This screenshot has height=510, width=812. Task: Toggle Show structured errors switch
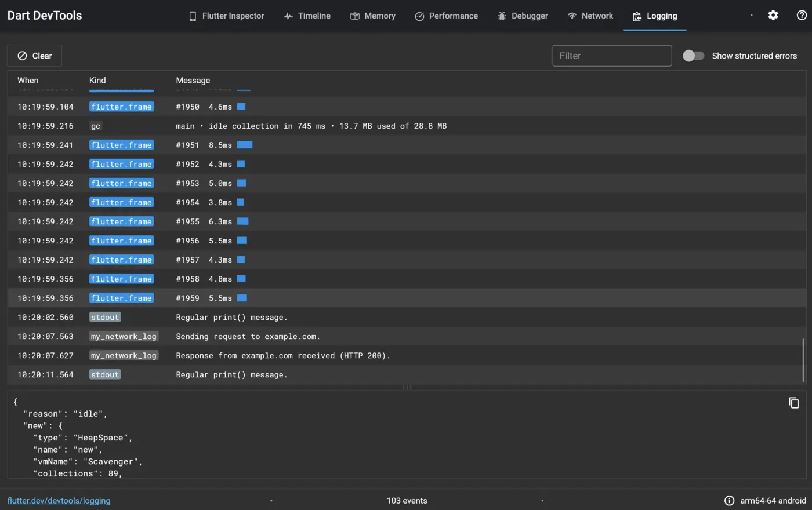tap(693, 56)
